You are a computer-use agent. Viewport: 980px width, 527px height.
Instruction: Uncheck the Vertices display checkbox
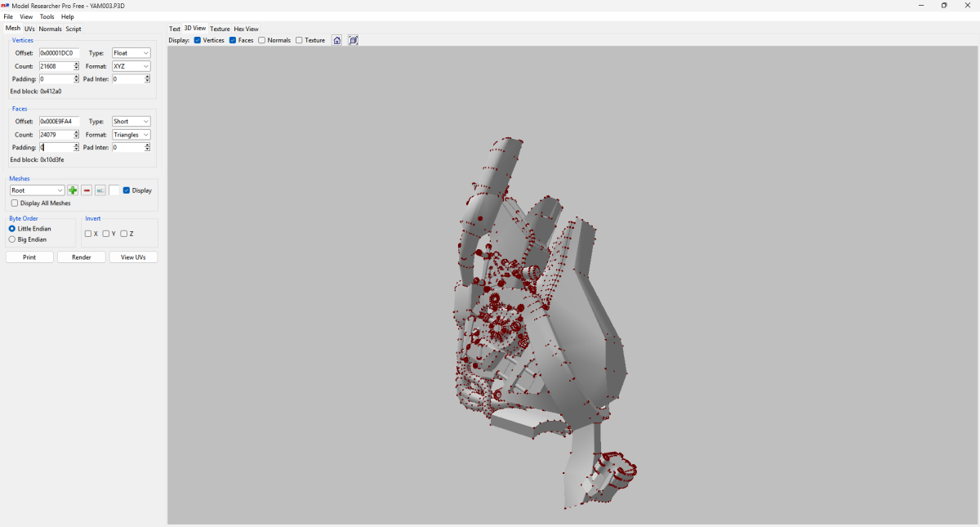coord(198,40)
